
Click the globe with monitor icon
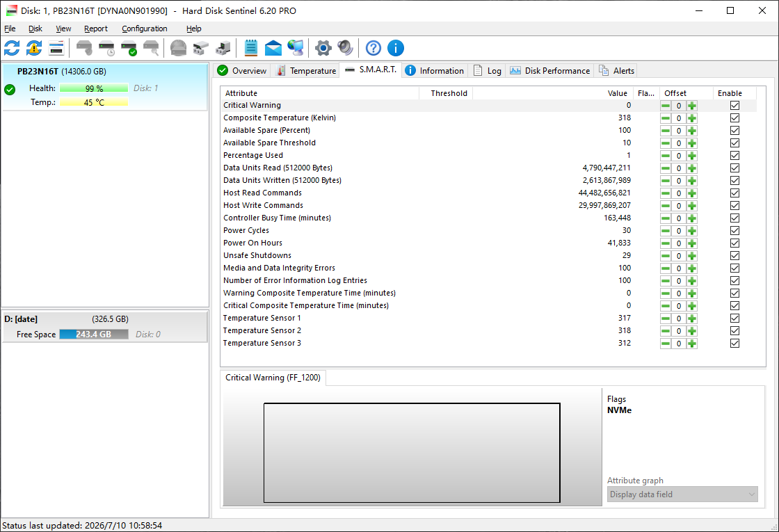(296, 48)
